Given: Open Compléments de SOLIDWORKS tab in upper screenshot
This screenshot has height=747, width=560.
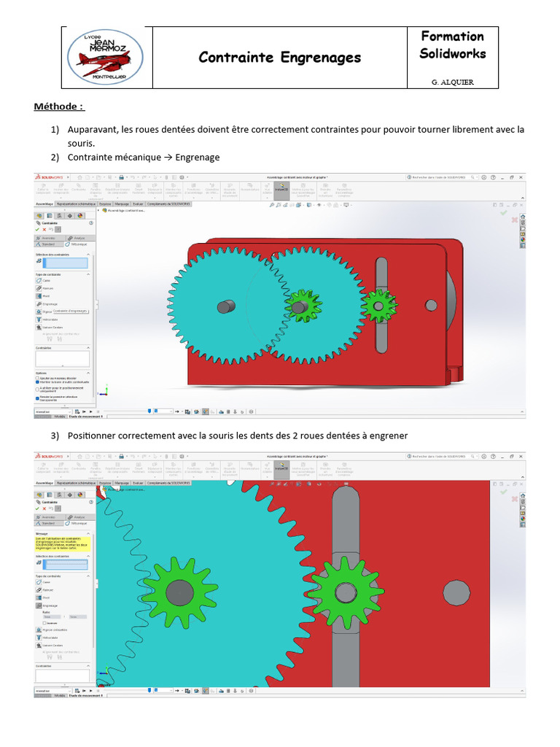Looking at the screenshot, I should click(168, 204).
